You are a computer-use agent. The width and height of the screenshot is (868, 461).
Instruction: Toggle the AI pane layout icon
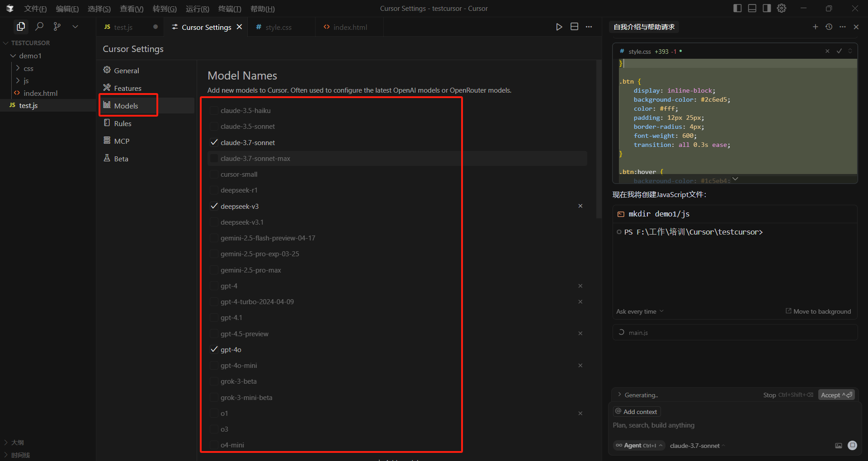point(767,8)
